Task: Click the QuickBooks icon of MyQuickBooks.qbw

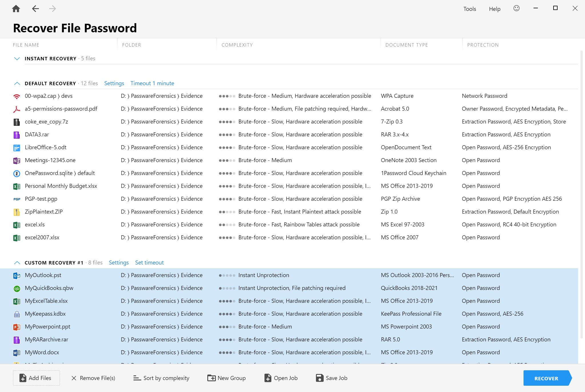Action: coord(17,288)
